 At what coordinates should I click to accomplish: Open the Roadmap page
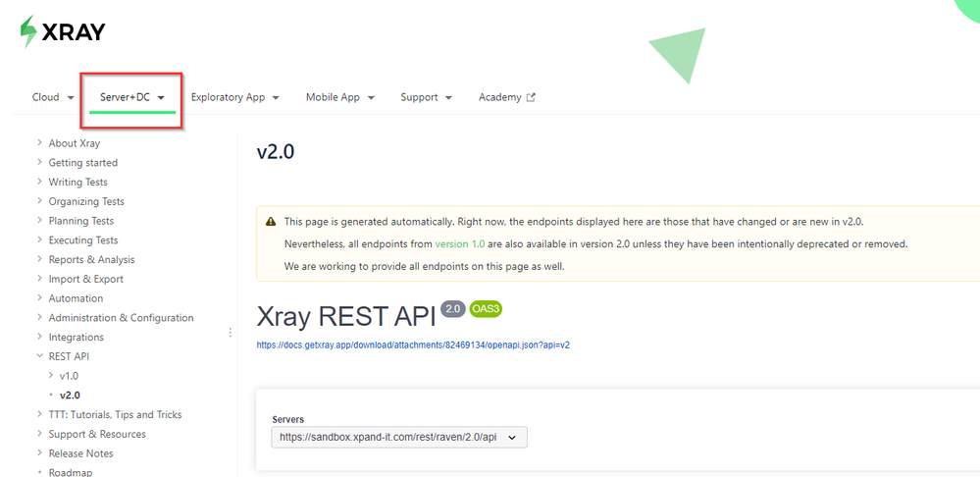click(71, 473)
